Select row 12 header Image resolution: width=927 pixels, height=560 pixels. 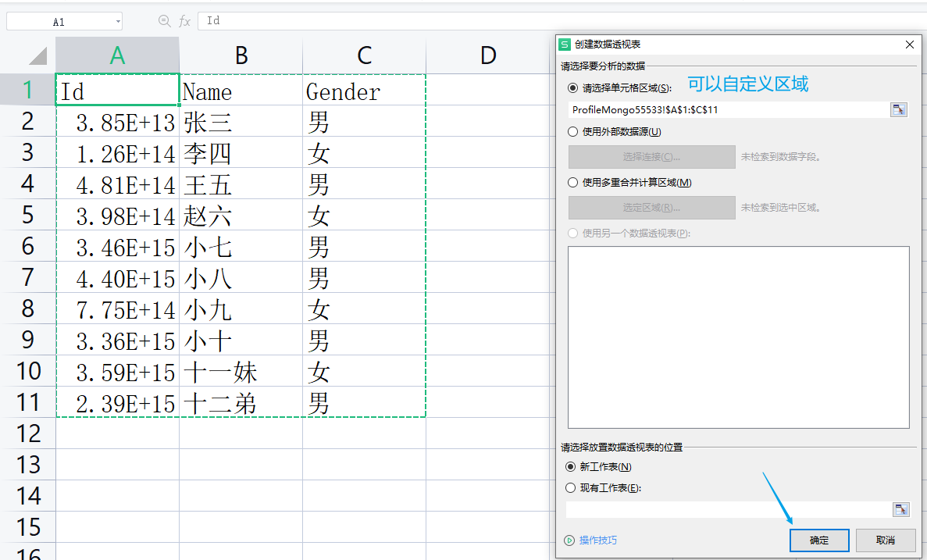click(x=28, y=433)
